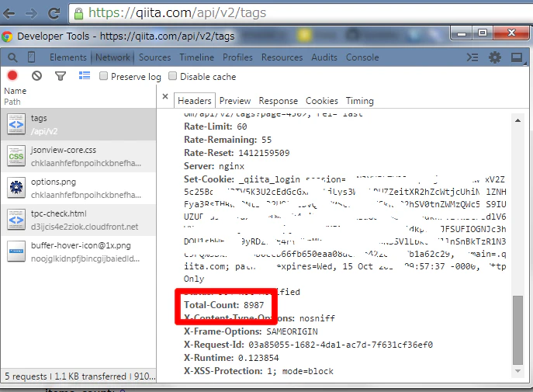This screenshot has height=392, width=533.
Task: Switch to the Preview tab
Action: coord(235,101)
